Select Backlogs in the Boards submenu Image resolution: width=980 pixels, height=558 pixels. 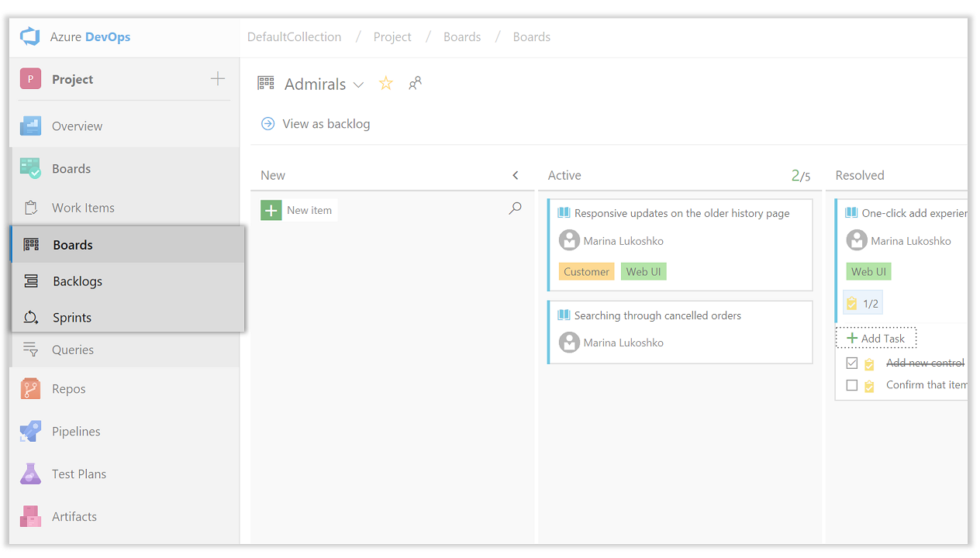[78, 281]
